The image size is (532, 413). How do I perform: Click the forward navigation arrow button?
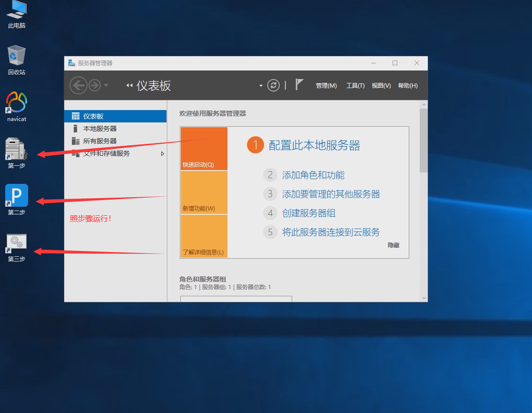95,85
